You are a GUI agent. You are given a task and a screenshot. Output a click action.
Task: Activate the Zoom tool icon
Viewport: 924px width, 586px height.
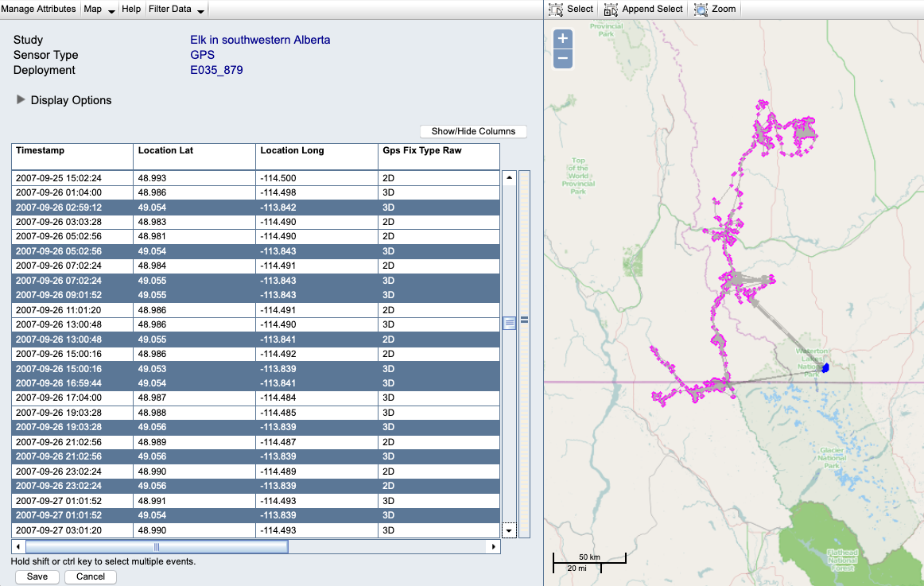tap(701, 9)
